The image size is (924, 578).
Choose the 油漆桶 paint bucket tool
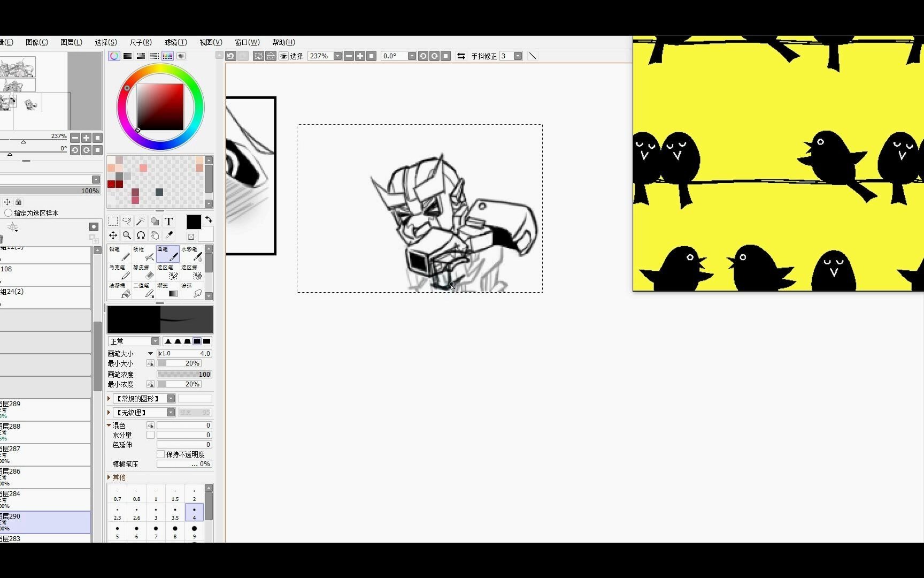tap(119, 290)
